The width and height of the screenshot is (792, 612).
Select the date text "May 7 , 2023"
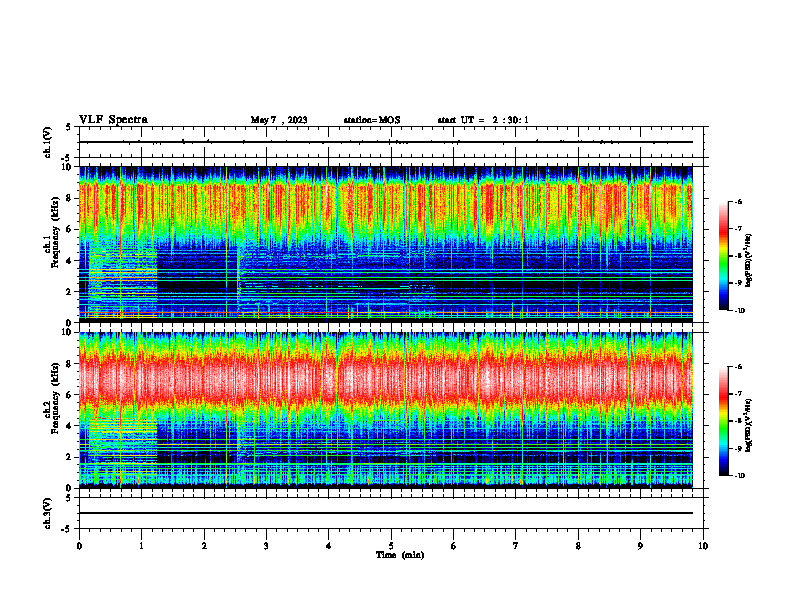pyautogui.click(x=279, y=120)
